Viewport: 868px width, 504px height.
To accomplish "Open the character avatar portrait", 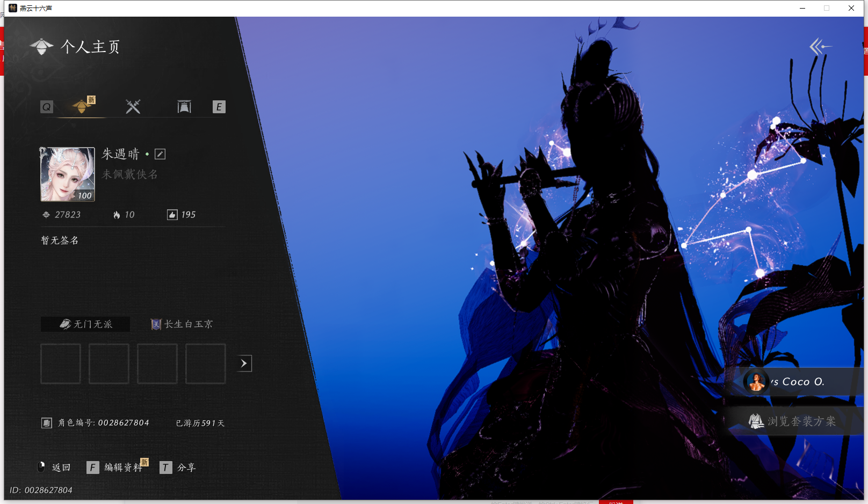I will point(68,174).
